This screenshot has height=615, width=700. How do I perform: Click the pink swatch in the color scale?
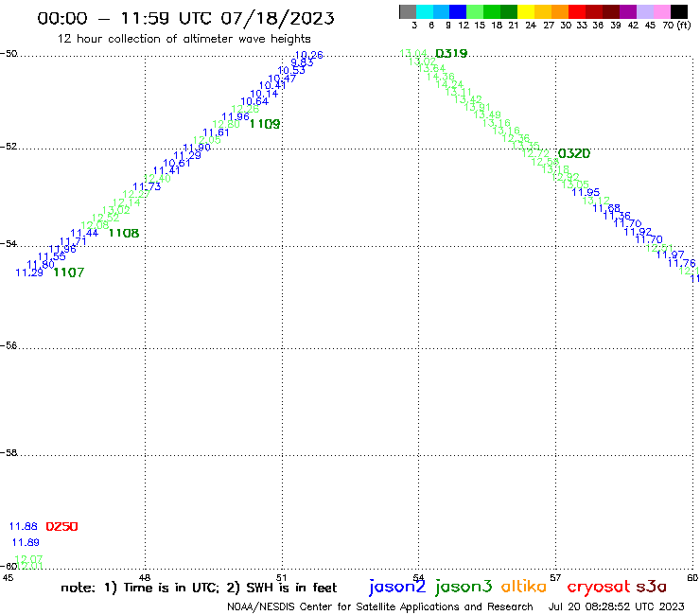click(661, 11)
